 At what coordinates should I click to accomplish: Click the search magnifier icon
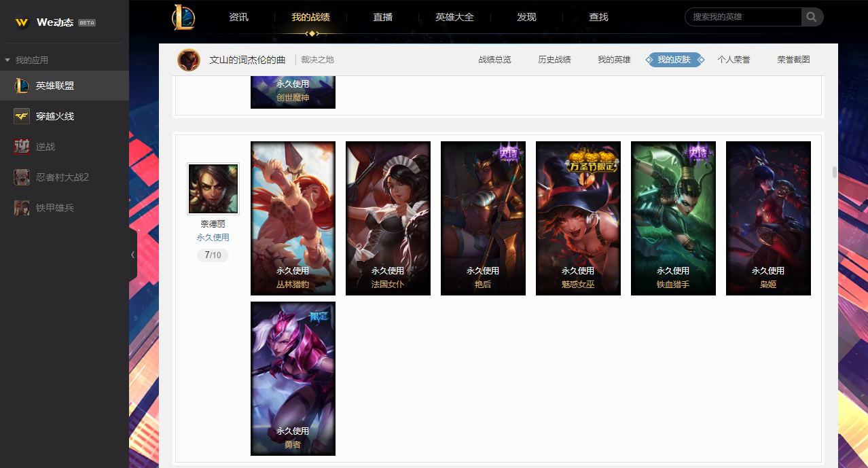pos(812,17)
